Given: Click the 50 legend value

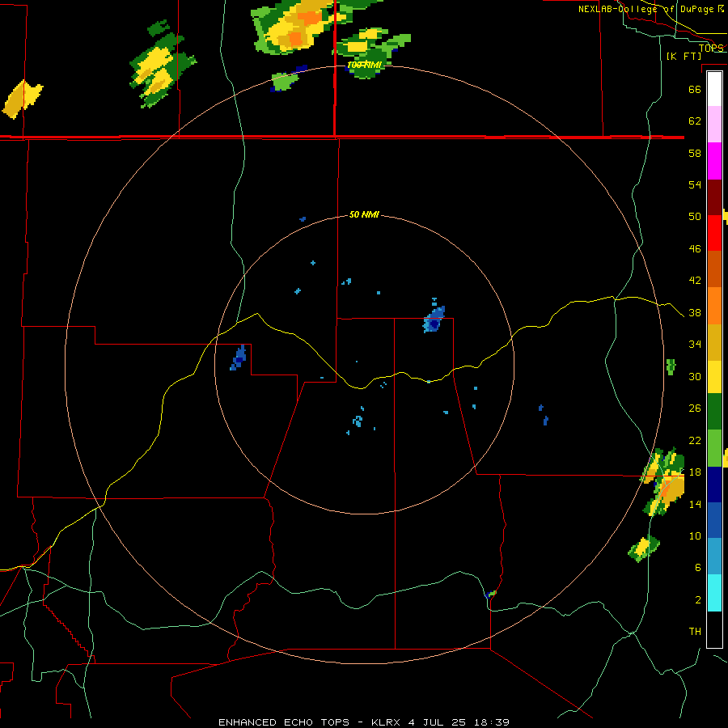Looking at the screenshot, I should (x=695, y=217).
